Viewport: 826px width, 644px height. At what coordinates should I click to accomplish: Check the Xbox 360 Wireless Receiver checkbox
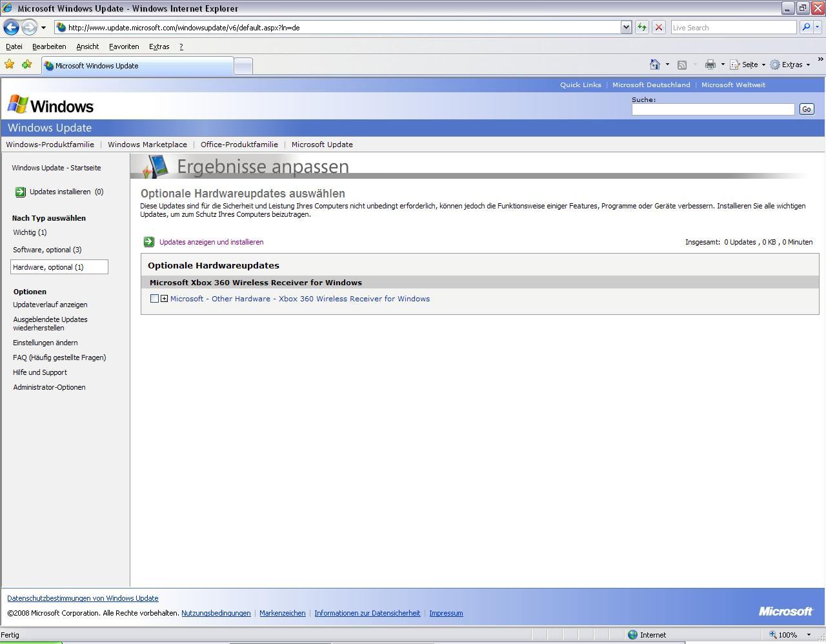[154, 298]
